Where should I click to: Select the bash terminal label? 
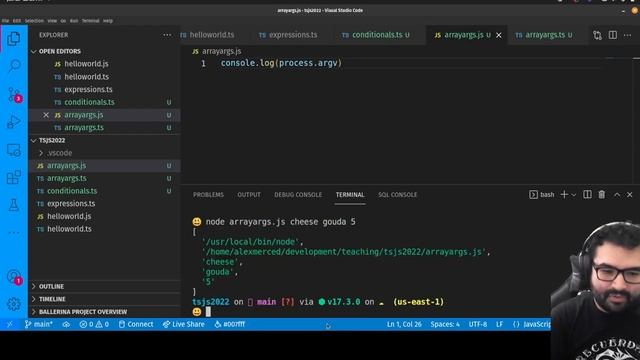(x=542, y=195)
